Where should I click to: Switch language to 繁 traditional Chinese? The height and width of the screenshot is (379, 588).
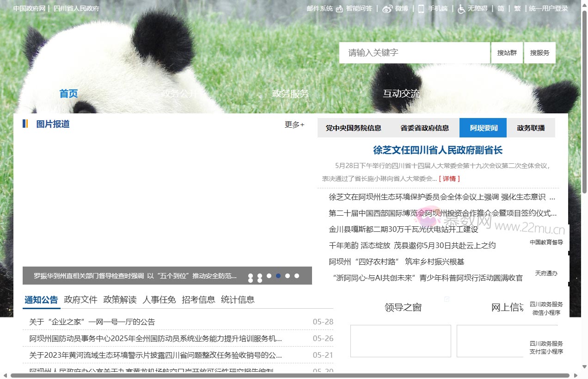click(517, 8)
